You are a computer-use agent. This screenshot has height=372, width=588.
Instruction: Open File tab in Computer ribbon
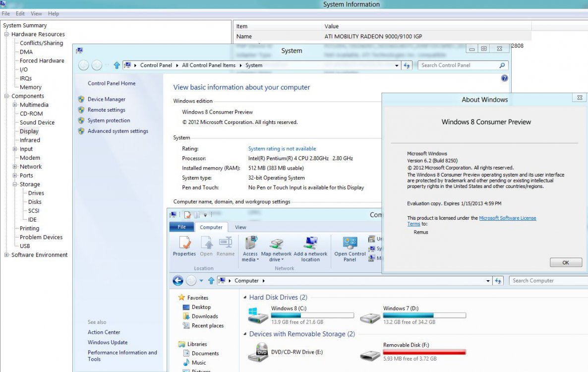[181, 227]
